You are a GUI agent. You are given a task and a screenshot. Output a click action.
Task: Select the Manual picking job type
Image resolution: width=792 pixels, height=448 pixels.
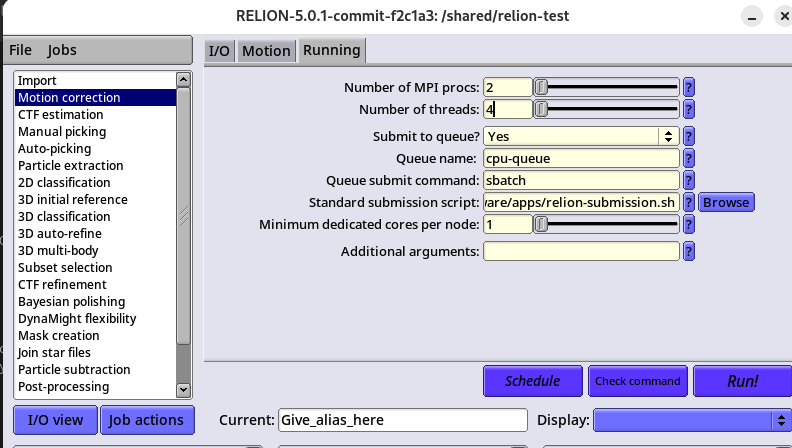pos(96,132)
